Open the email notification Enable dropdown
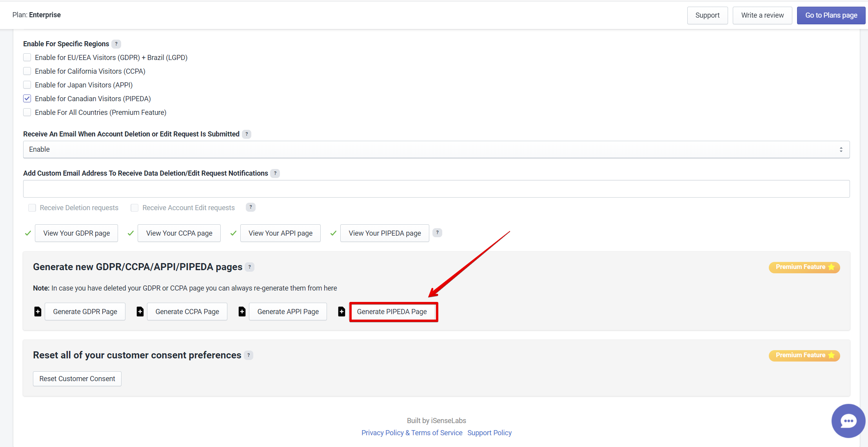The height and width of the screenshot is (447, 868). pos(436,149)
